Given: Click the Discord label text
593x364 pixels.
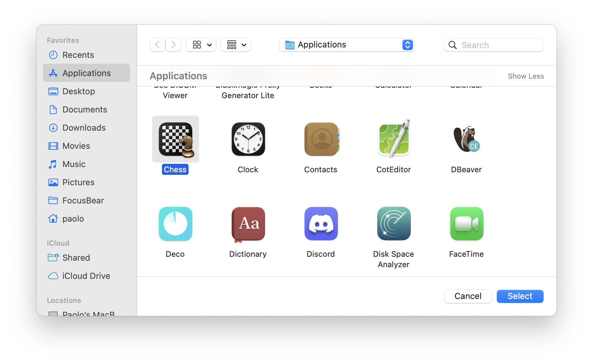Looking at the screenshot, I should click(321, 254).
